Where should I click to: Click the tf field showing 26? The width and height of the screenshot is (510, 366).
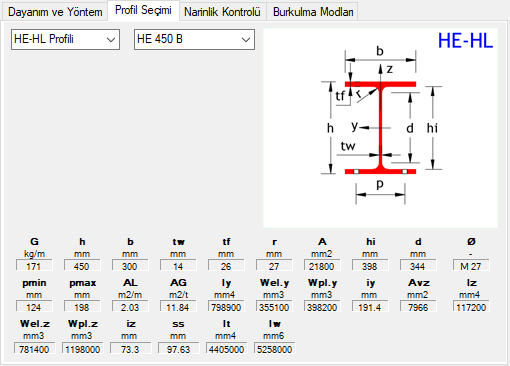pyautogui.click(x=226, y=266)
